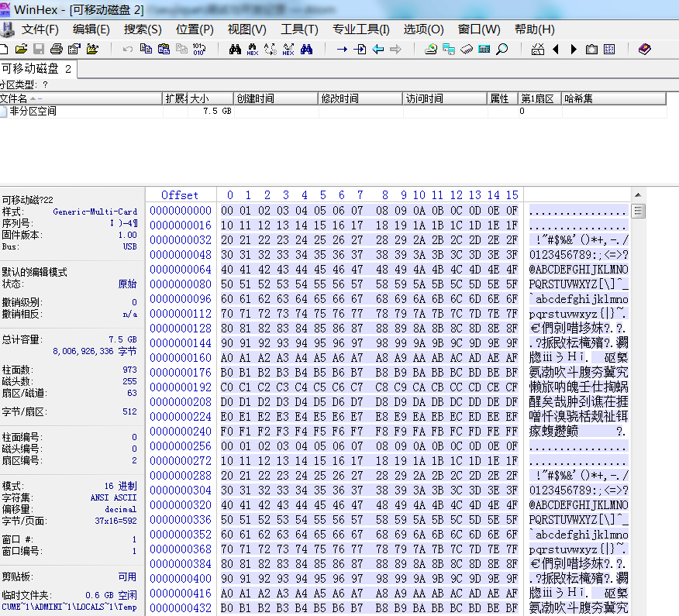Print using the printer toolbar icon
Screen dimensions: 679x616
(57, 49)
